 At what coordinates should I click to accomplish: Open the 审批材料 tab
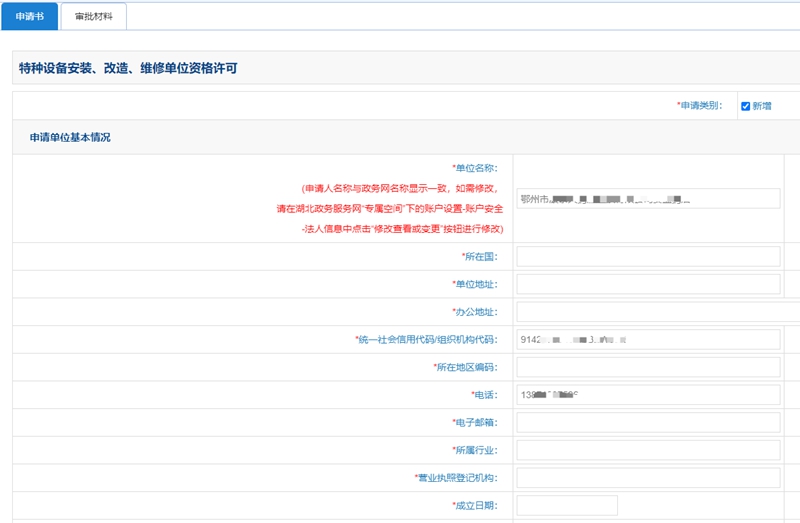pyautogui.click(x=93, y=17)
